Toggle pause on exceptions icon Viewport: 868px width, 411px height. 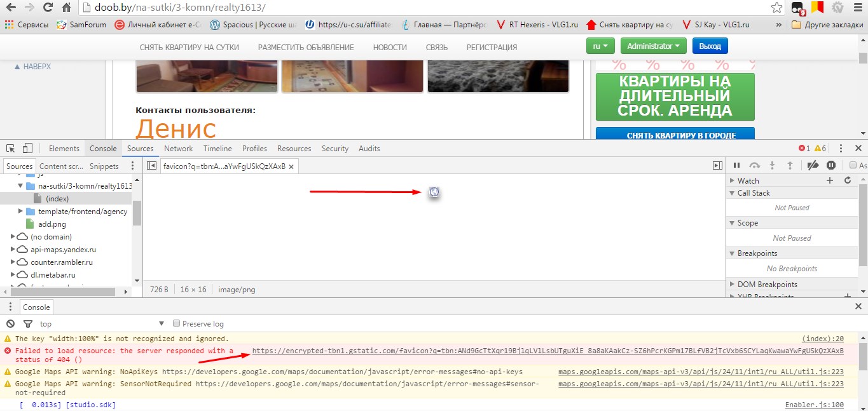tap(830, 165)
